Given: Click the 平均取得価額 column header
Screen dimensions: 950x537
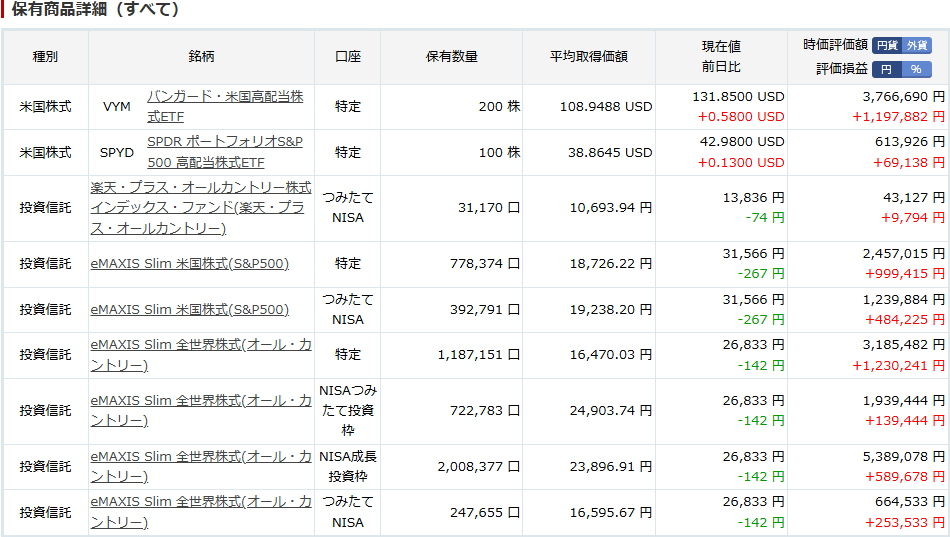Looking at the screenshot, I should tap(588, 57).
